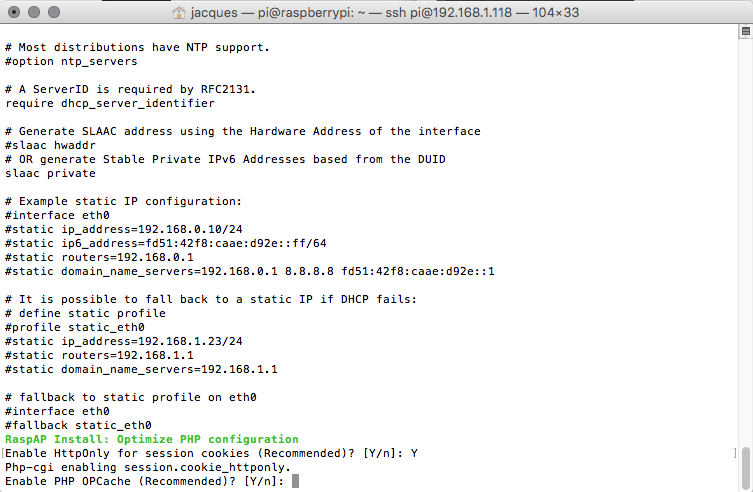Click the cursor block after the OPCache prompt
The width and height of the screenshot is (753, 492).
[295, 481]
